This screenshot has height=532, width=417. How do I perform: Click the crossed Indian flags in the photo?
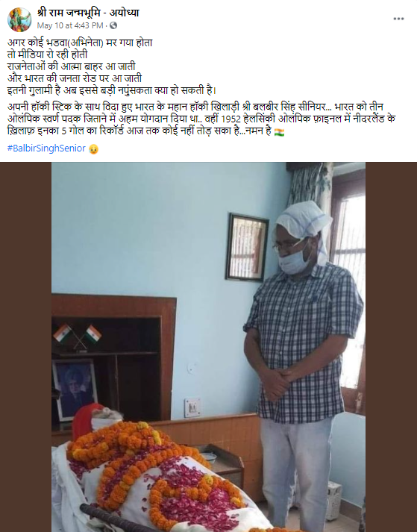coord(78,336)
